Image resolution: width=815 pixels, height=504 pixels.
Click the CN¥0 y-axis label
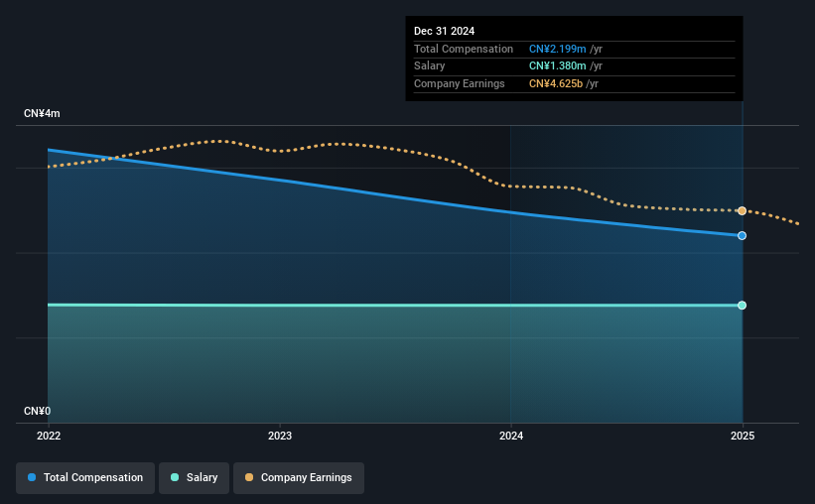[x=37, y=411]
